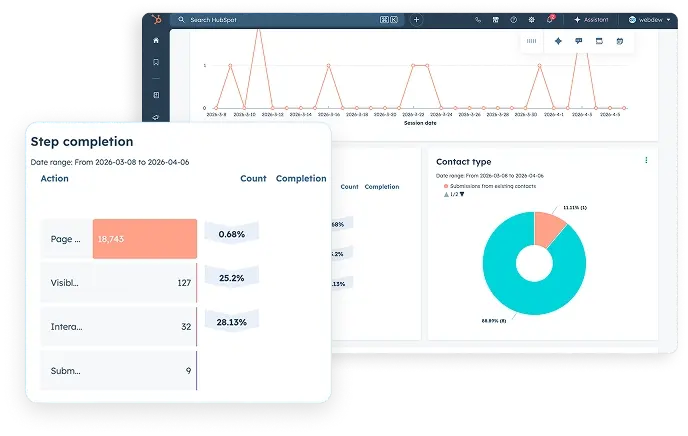Image resolution: width=688 pixels, height=436 pixels.
Task: Select the salmon slice of Contact type donut
Action: pos(548,228)
